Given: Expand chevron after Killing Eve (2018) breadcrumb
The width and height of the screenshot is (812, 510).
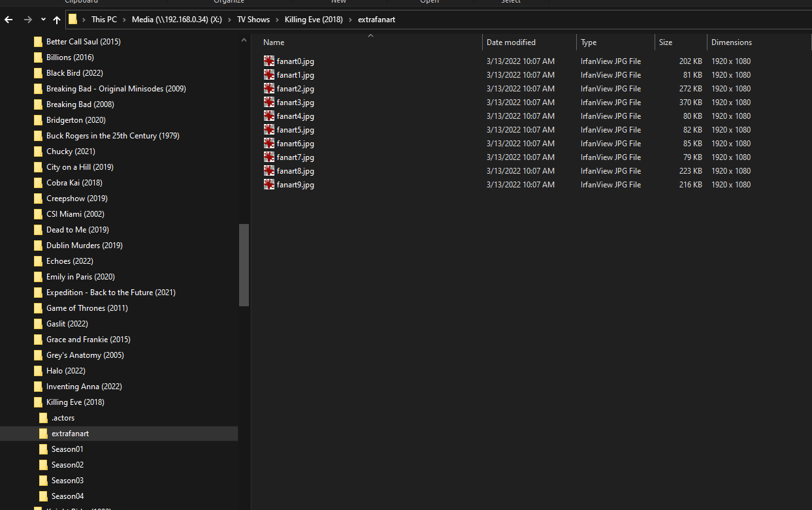Looking at the screenshot, I should (350, 20).
